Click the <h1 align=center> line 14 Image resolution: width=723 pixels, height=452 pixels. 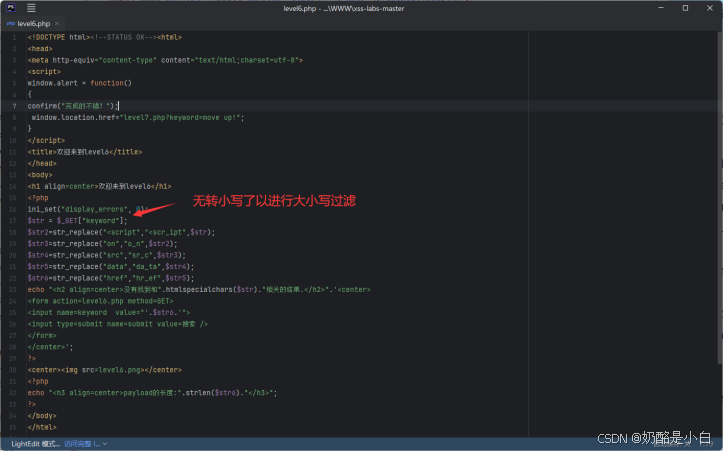(x=99, y=187)
